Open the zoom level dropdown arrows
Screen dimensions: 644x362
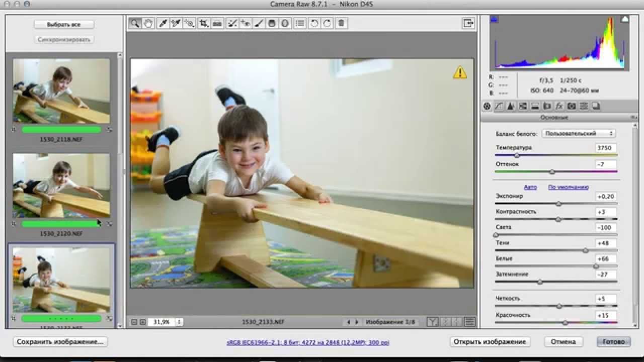180,322
